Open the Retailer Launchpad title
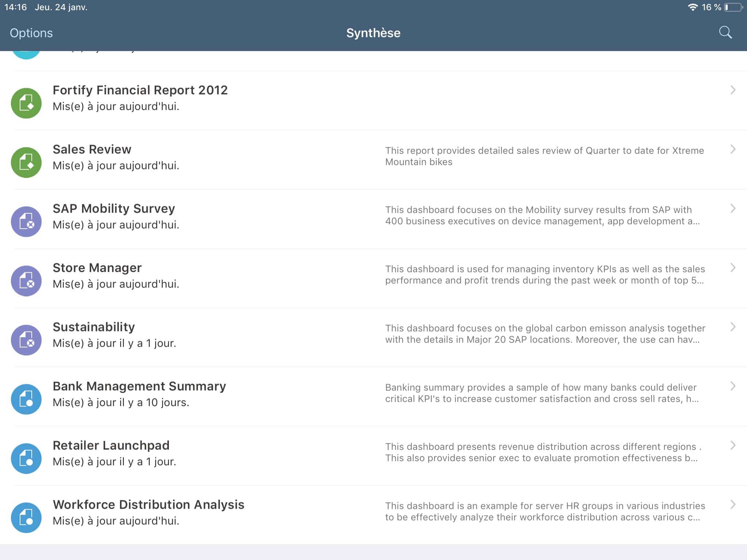 coord(111,445)
